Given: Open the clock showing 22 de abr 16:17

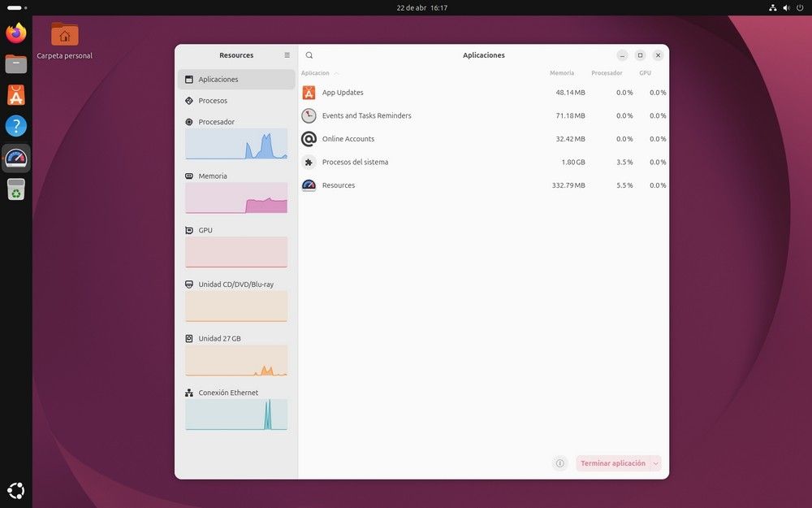Looking at the screenshot, I should 422,8.
